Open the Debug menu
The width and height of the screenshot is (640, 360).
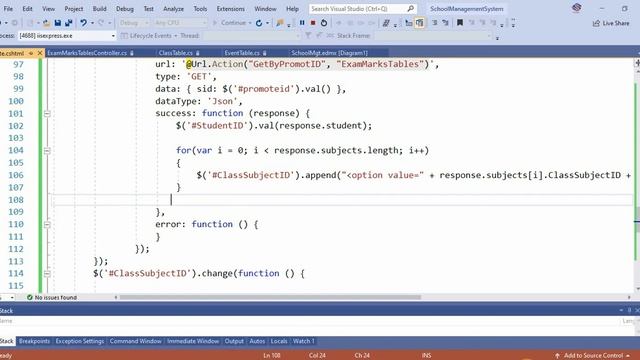coord(124,9)
